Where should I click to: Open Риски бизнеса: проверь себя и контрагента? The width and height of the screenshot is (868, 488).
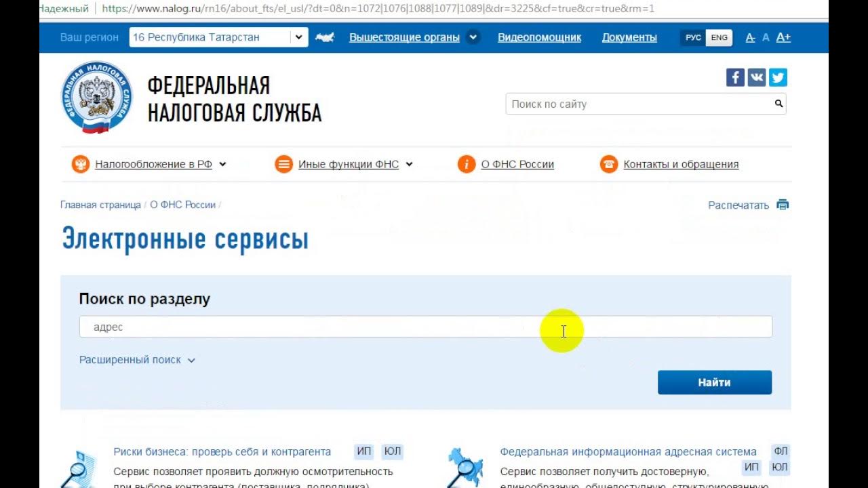pos(222,451)
